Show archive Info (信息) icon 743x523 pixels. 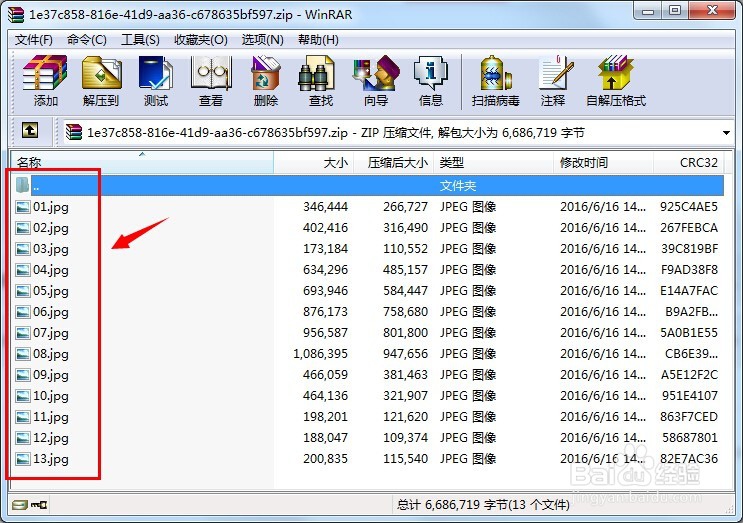click(430, 73)
